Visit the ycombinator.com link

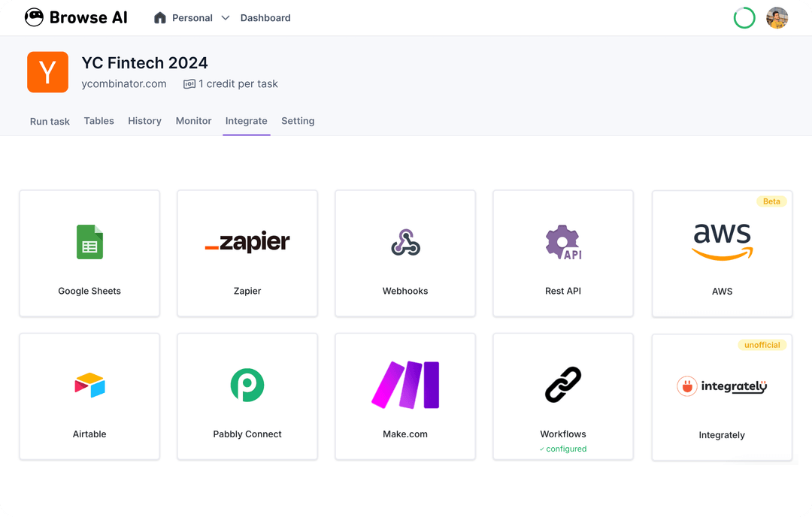(x=123, y=83)
